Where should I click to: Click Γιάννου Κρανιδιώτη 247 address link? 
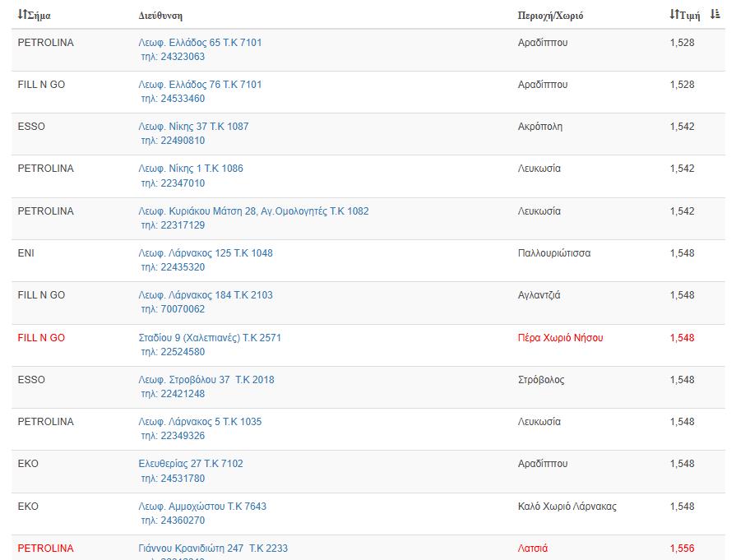213,548
